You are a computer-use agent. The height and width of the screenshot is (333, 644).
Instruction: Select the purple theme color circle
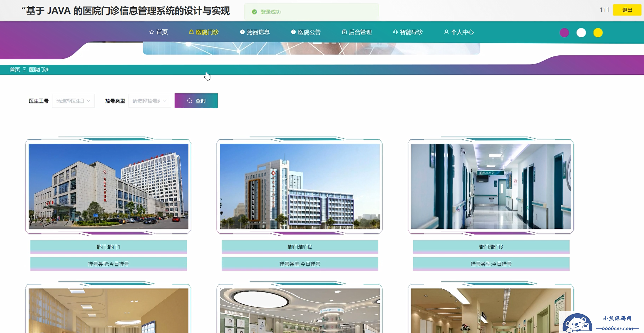coord(564,32)
